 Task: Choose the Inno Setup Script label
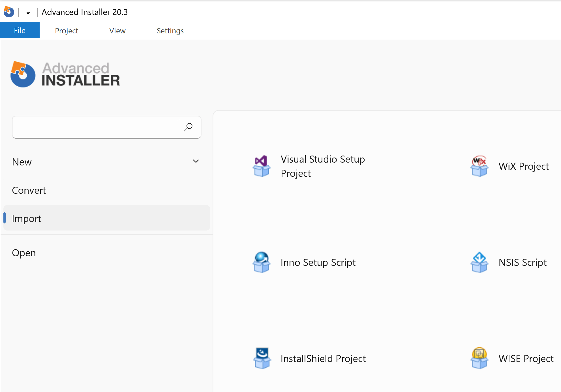[318, 262]
